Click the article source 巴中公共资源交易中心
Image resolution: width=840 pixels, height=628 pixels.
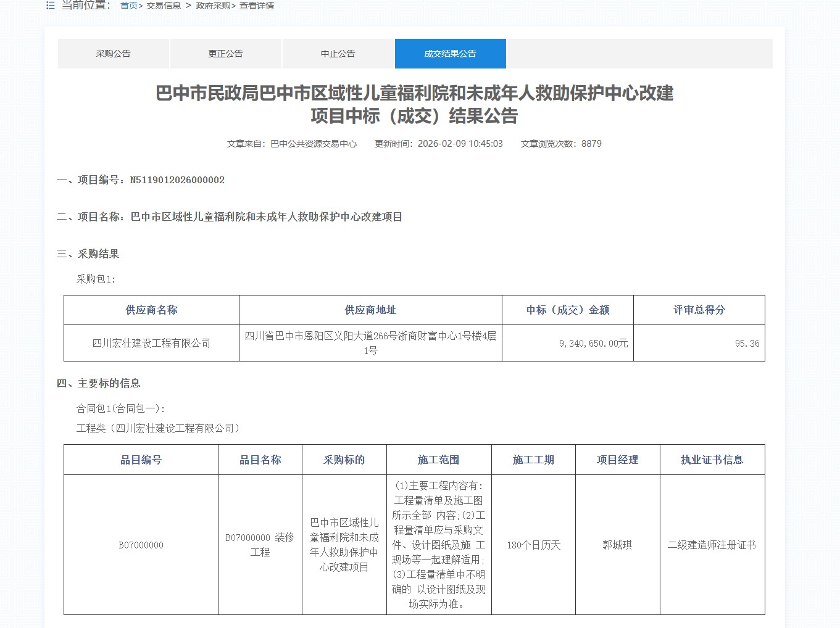tap(314, 144)
